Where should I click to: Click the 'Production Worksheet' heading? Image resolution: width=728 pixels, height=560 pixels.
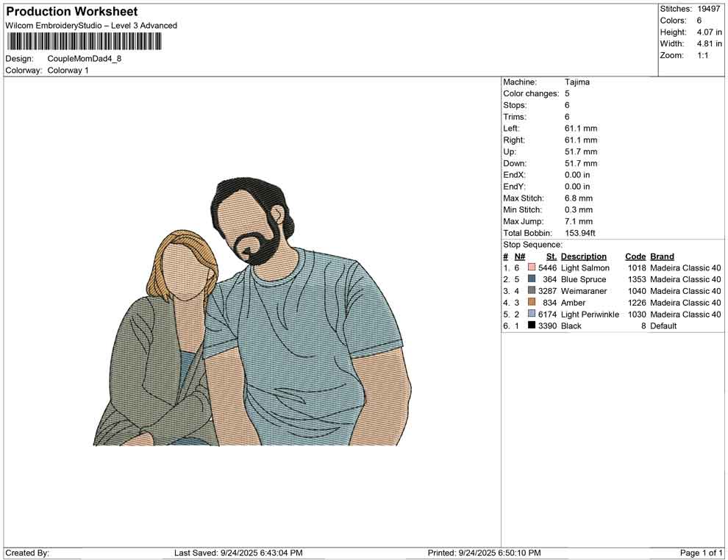pos(72,12)
